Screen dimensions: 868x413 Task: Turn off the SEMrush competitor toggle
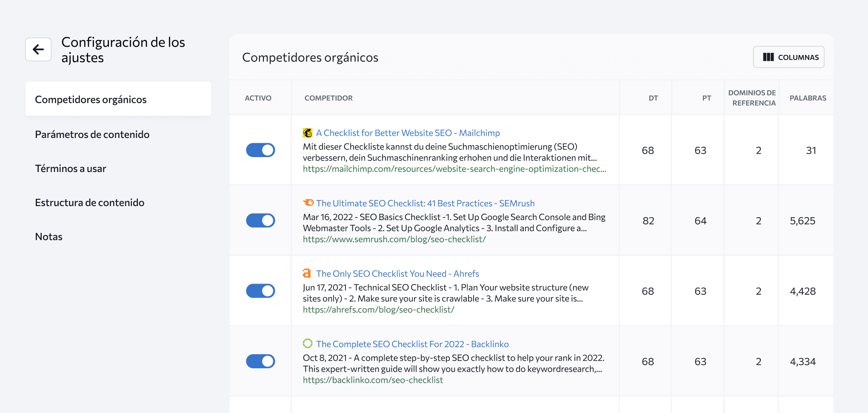(260, 221)
